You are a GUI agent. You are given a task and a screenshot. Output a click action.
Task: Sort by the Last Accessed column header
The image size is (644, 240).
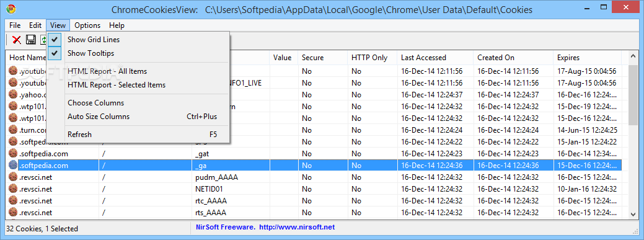(x=435, y=58)
